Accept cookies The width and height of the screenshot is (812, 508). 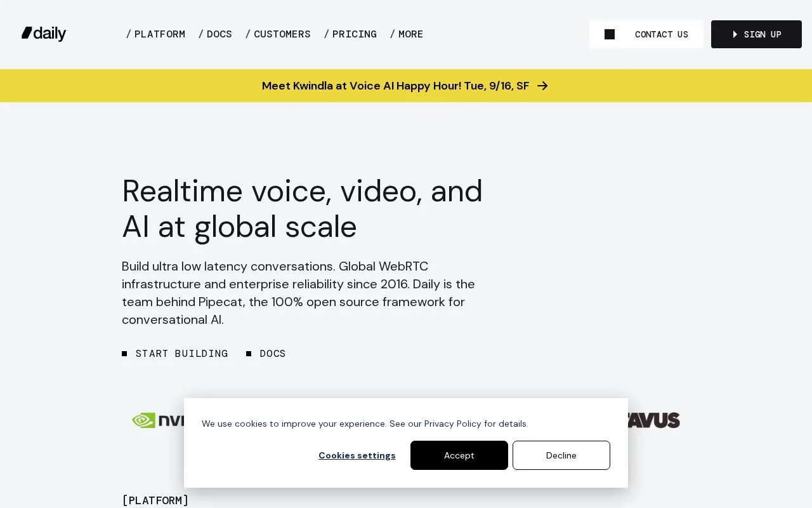[459, 455]
